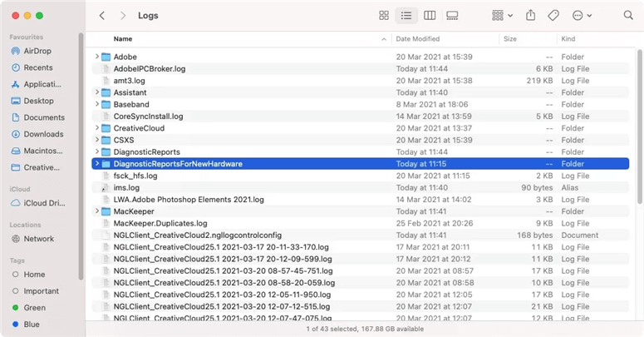The width and height of the screenshot is (644, 337).
Task: Open the More actions ellipsis menu
Action: [582, 16]
